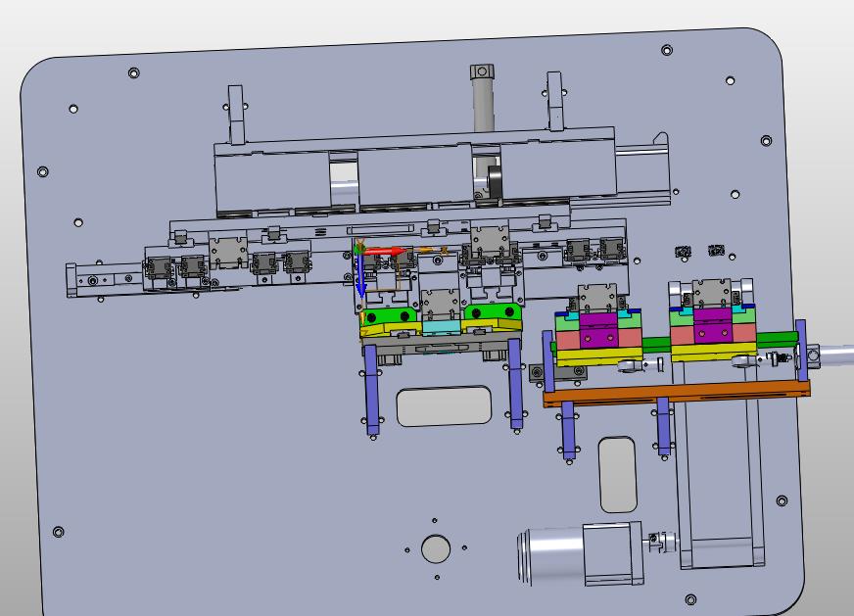
Task: Select the vertical rounded slot cutout in plate
Action: (618, 474)
